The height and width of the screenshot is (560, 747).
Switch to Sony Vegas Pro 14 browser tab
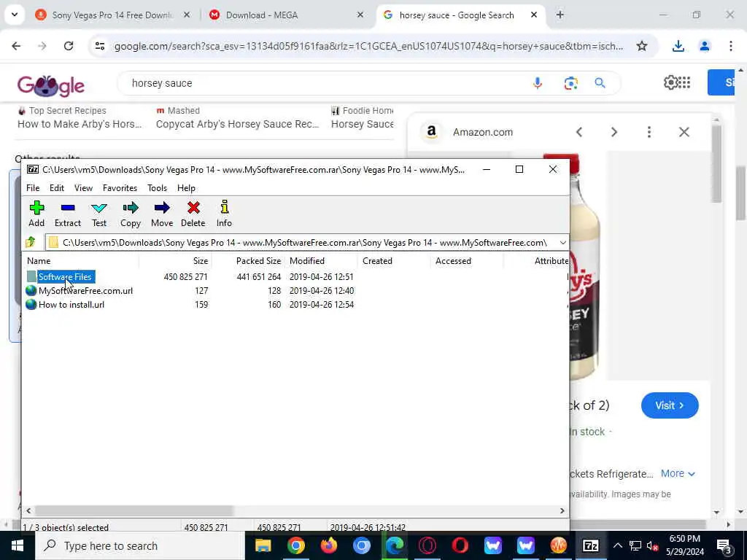pos(113,15)
